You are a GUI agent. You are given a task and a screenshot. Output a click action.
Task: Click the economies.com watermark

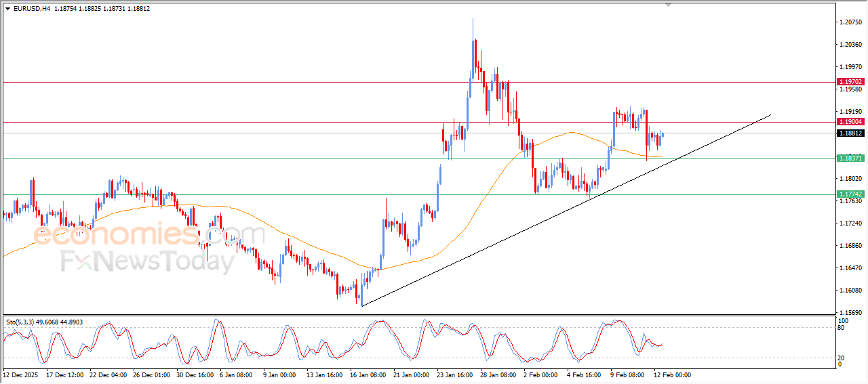coord(149,235)
